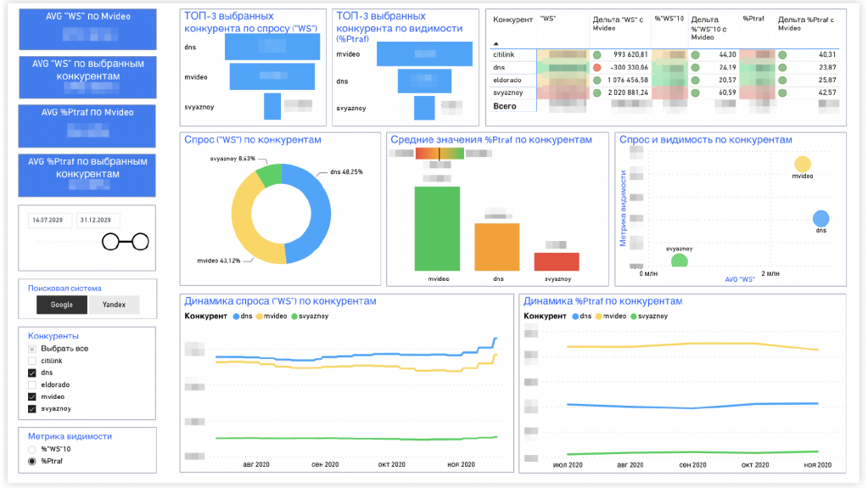Click mvideo legend marker in demand dynamics chart
Viewport: 868px width, 488px height.
(x=259, y=317)
